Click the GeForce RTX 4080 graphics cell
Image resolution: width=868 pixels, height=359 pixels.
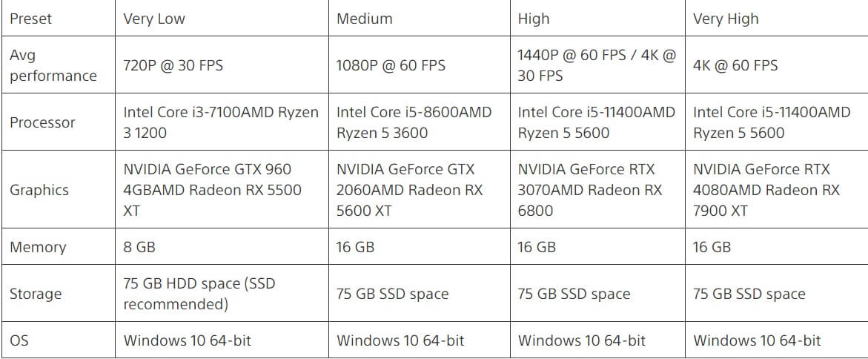tap(776, 189)
